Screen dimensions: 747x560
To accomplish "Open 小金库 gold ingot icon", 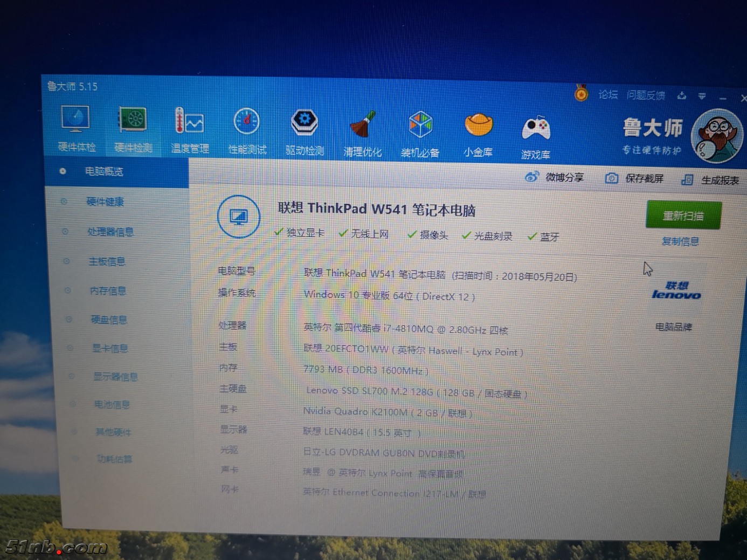I will (x=478, y=135).
